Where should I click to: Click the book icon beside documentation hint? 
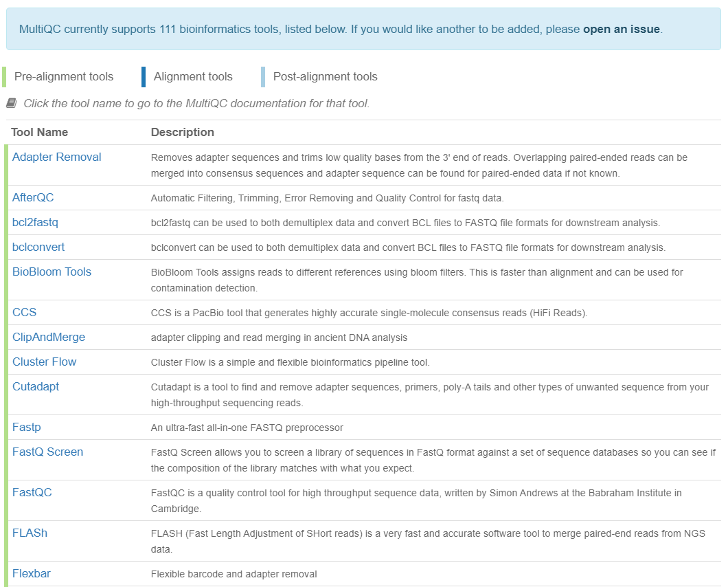(x=12, y=103)
